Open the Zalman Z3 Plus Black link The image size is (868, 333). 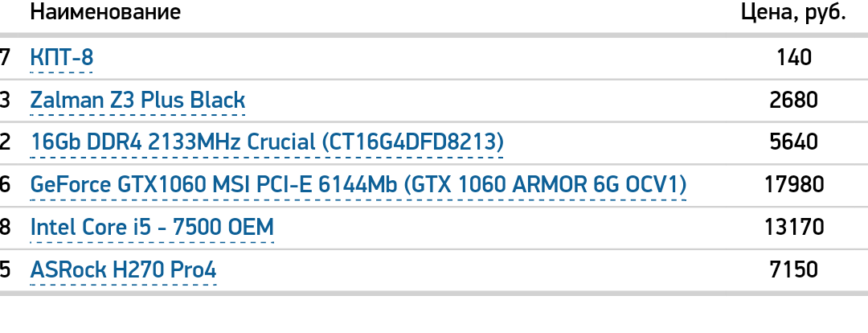[x=137, y=101]
